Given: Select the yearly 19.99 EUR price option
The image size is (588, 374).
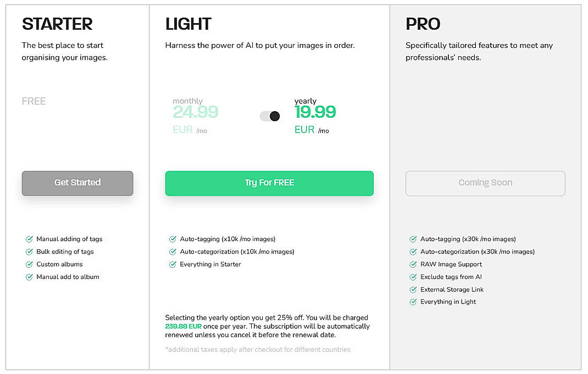Looking at the screenshot, I should pos(317,112).
